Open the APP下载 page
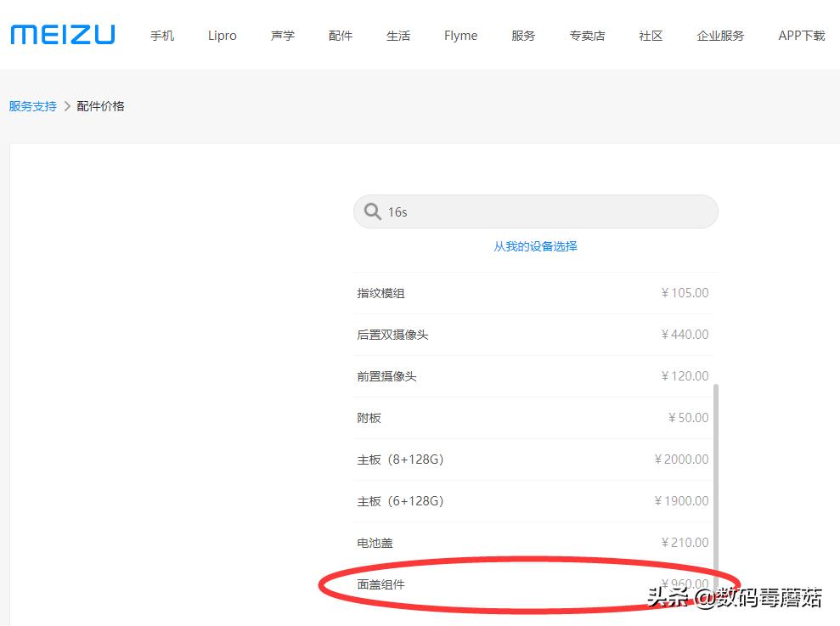This screenshot has height=626, width=840. click(799, 36)
